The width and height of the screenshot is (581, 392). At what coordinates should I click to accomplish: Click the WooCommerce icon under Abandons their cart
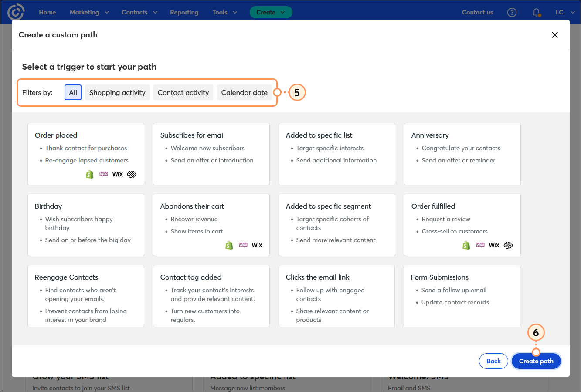tap(243, 245)
